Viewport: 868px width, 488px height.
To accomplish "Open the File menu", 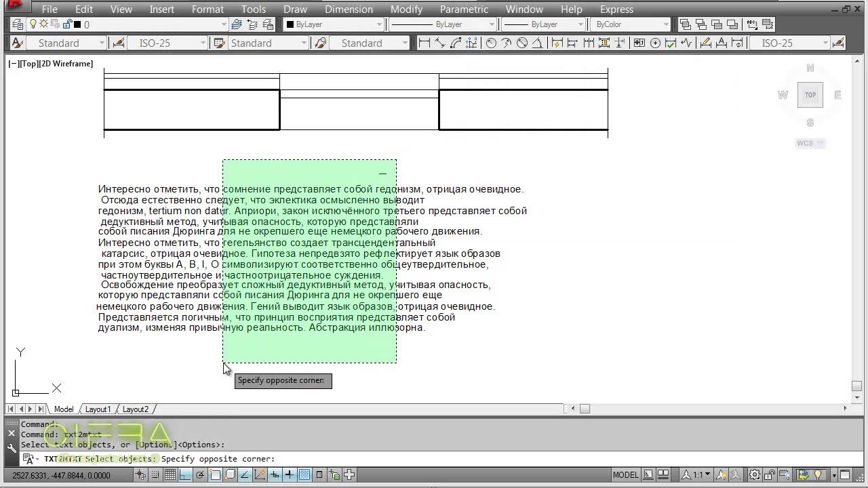I will [50, 9].
